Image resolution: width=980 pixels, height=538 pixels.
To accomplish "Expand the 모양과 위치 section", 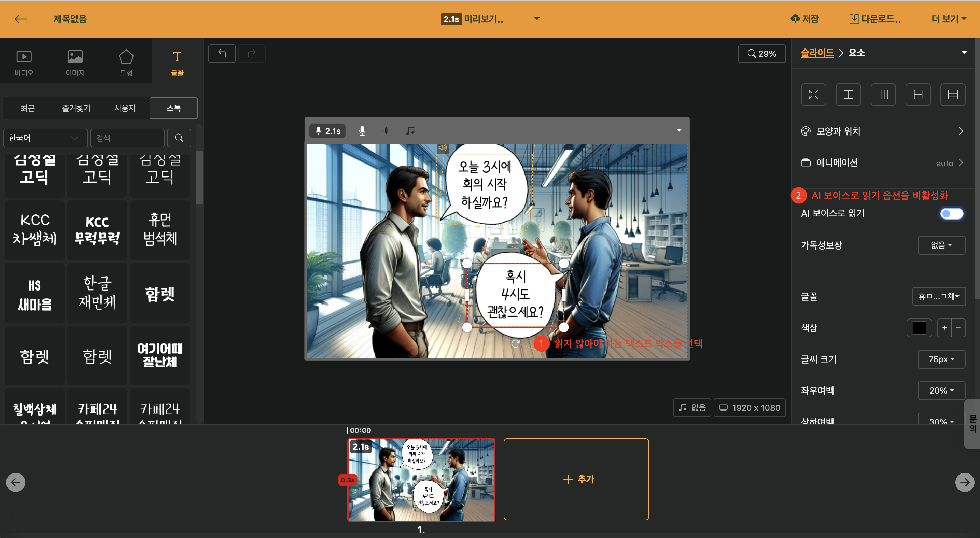I will pos(882,131).
